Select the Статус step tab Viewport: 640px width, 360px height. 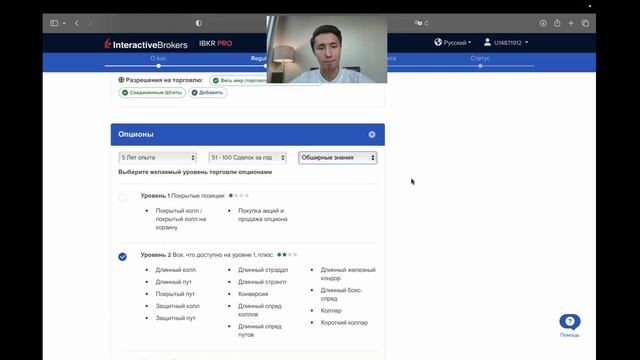click(x=480, y=58)
